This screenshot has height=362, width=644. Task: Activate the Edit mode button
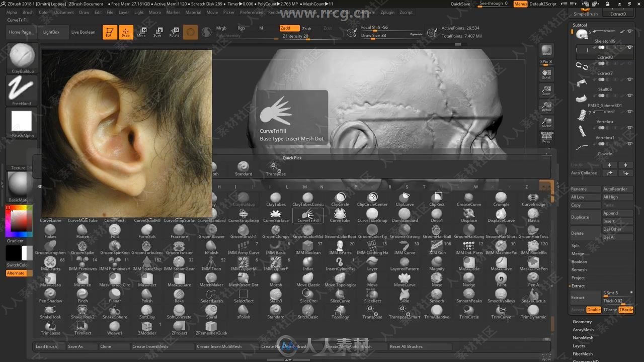click(110, 32)
